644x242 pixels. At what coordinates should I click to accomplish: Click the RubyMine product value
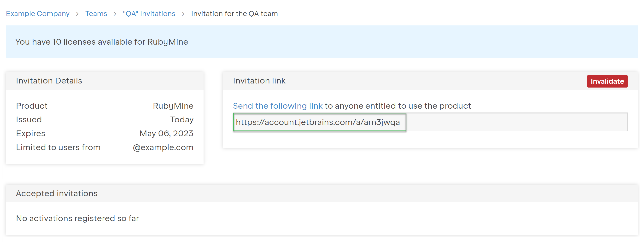click(173, 106)
